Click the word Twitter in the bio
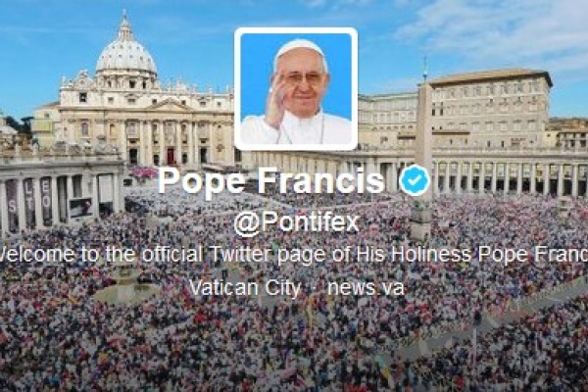Viewport: 588px width, 392px height. click(x=239, y=255)
